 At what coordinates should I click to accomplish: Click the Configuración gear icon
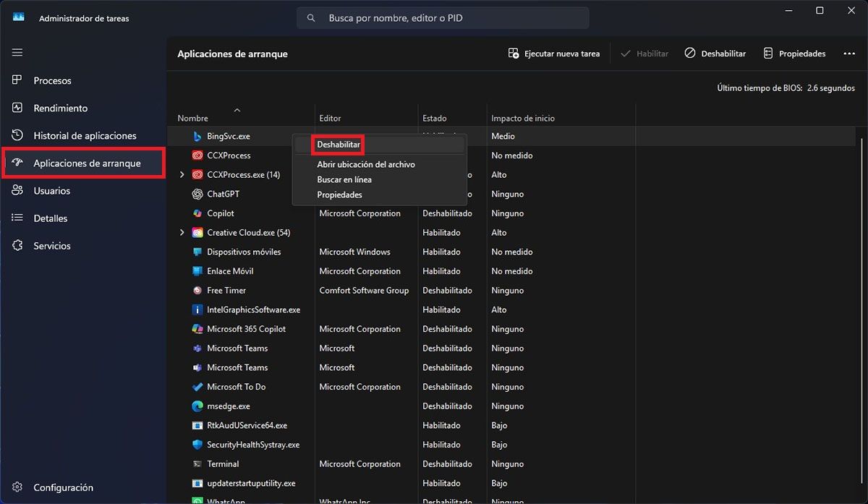[17, 487]
